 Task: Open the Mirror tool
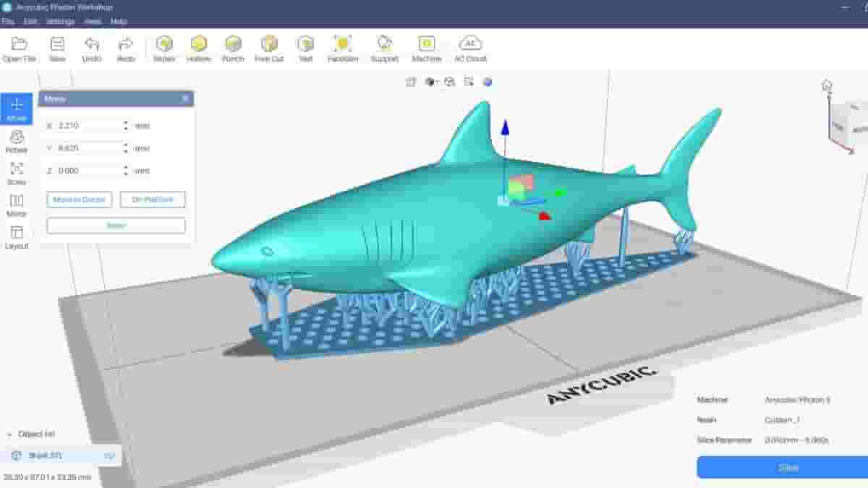click(x=16, y=206)
